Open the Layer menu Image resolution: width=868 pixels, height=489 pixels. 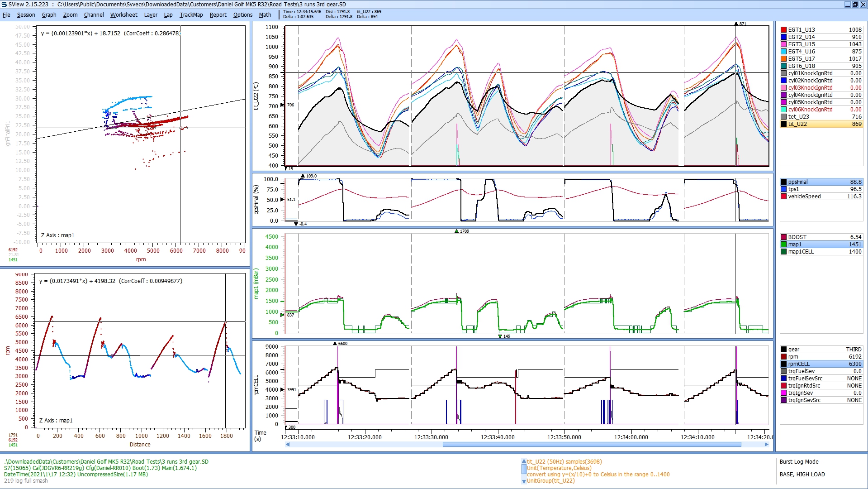pyautogui.click(x=151, y=15)
